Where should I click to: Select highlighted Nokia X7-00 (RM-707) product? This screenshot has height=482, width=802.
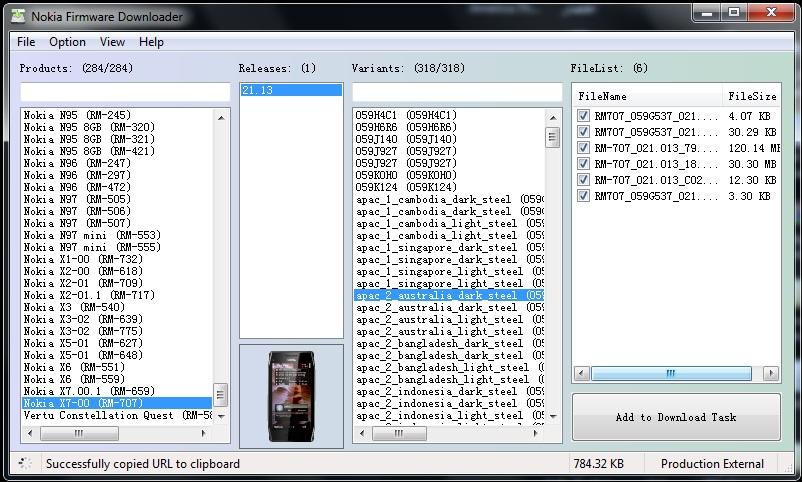pos(117,403)
